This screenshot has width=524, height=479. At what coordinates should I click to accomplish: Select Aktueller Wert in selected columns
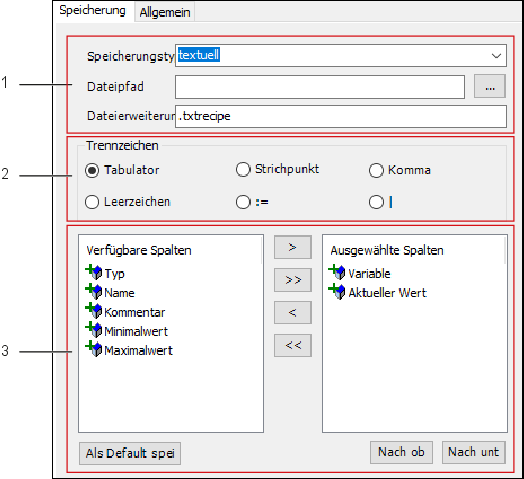(388, 293)
